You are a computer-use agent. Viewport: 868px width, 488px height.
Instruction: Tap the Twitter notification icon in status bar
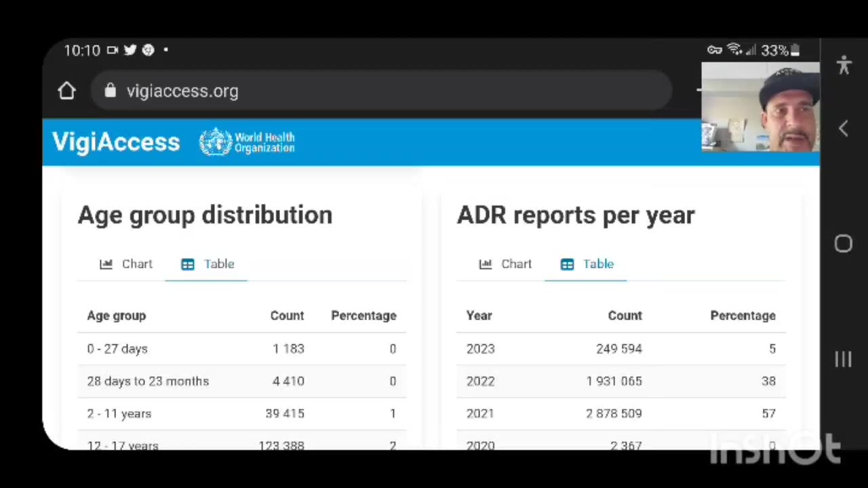point(130,49)
